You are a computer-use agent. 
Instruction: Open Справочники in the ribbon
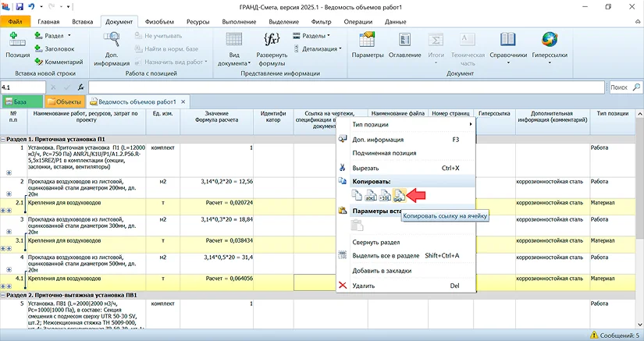point(508,49)
